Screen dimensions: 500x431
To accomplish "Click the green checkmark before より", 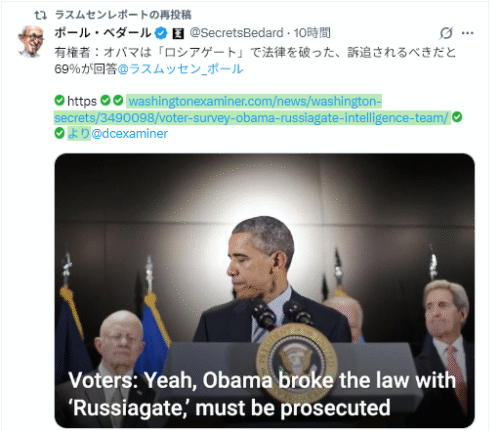I will tap(59, 133).
